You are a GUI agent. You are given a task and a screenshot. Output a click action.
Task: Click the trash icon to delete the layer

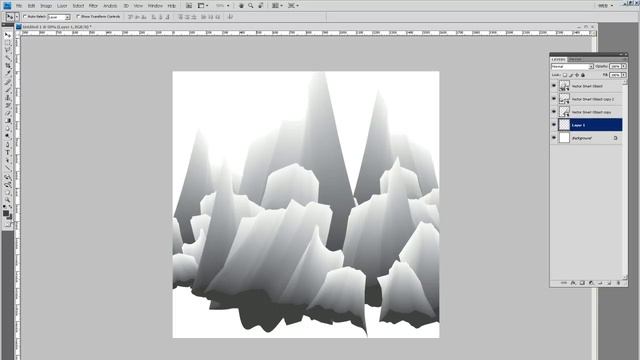pos(618,283)
